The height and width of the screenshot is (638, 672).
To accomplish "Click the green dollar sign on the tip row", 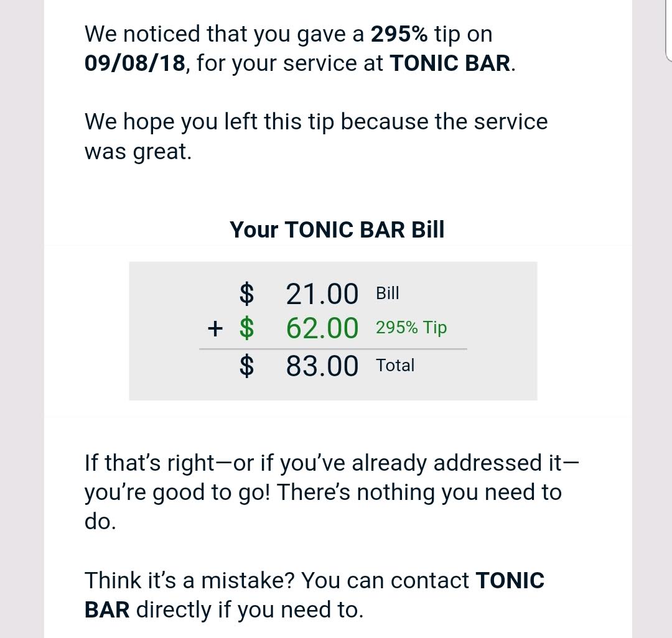I will tap(247, 328).
